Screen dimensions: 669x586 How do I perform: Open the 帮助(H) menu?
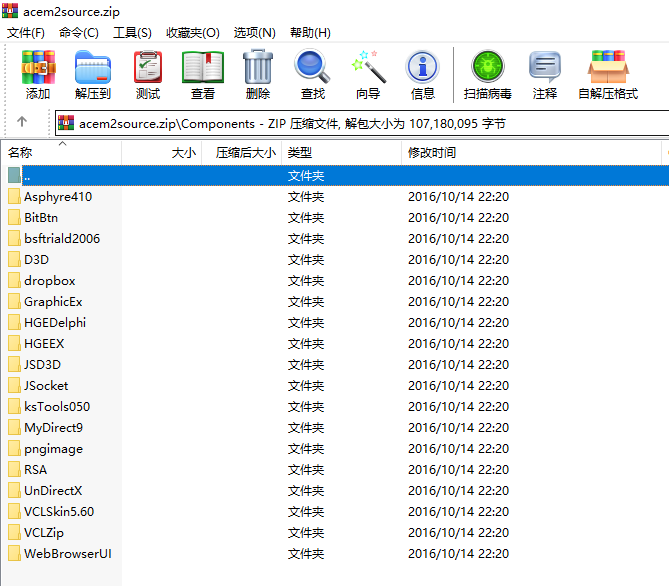[310, 32]
